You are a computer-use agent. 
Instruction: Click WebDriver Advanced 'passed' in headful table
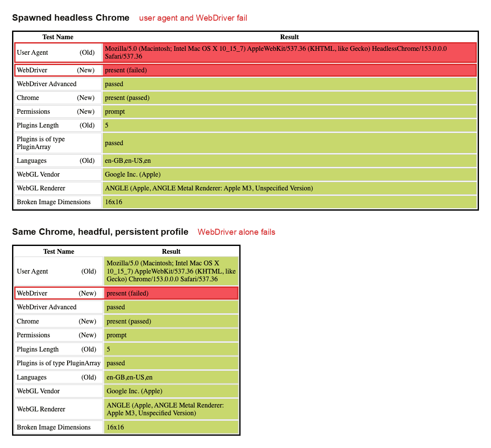tap(171, 307)
